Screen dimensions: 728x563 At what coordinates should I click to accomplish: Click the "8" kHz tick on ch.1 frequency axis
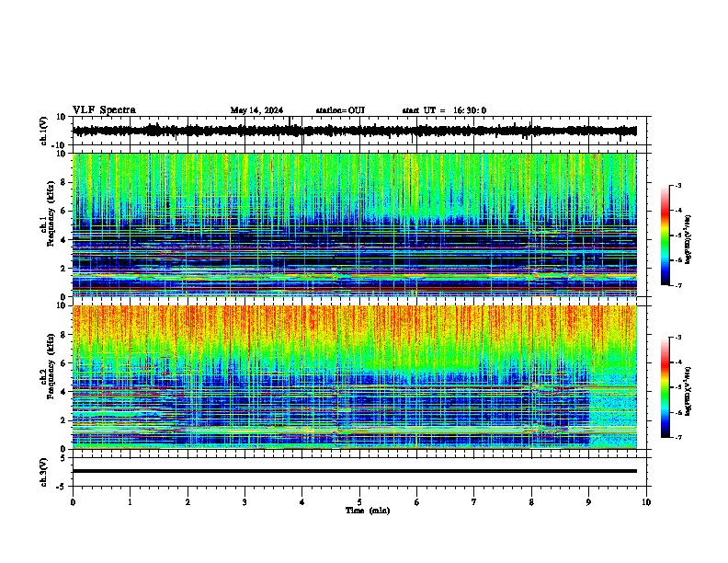63,182
